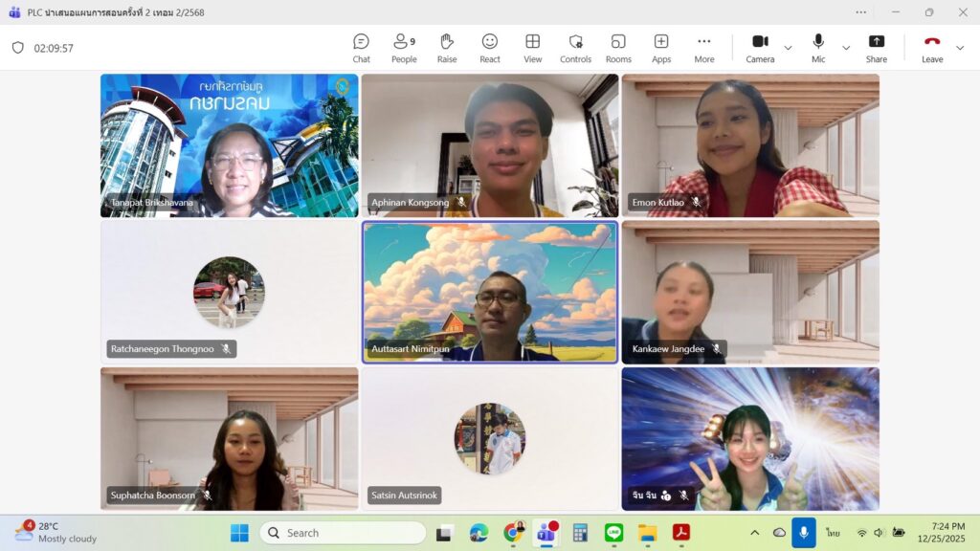Toggle the taskbar microphone in-use indicator

(804, 533)
